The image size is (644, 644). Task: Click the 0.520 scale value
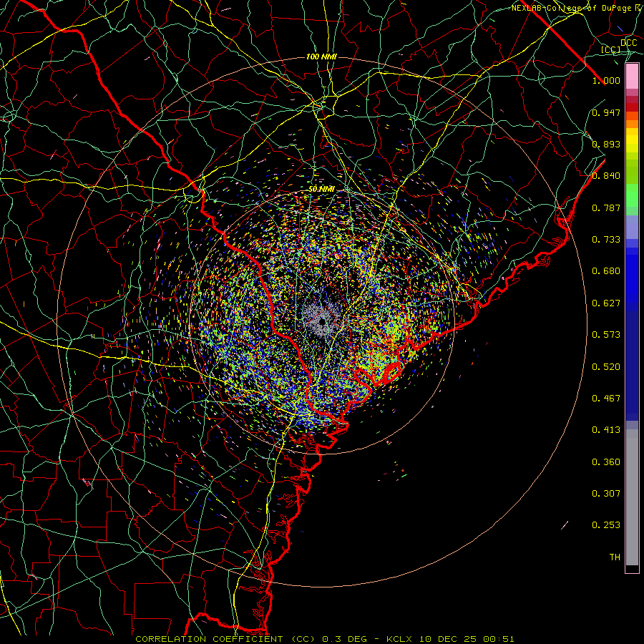606,367
